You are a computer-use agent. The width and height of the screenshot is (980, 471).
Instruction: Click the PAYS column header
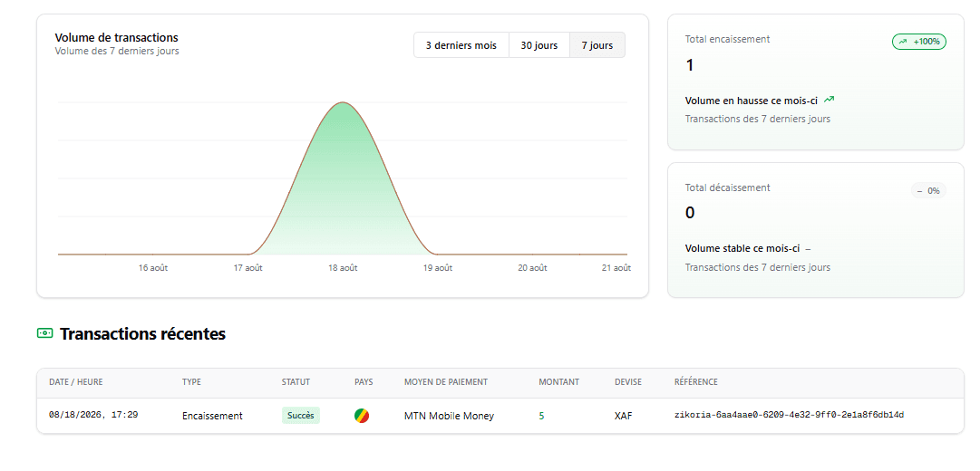pos(364,381)
